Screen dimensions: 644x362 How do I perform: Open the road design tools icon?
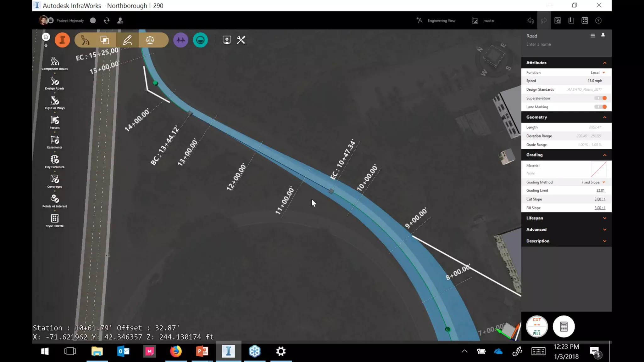pos(85,40)
